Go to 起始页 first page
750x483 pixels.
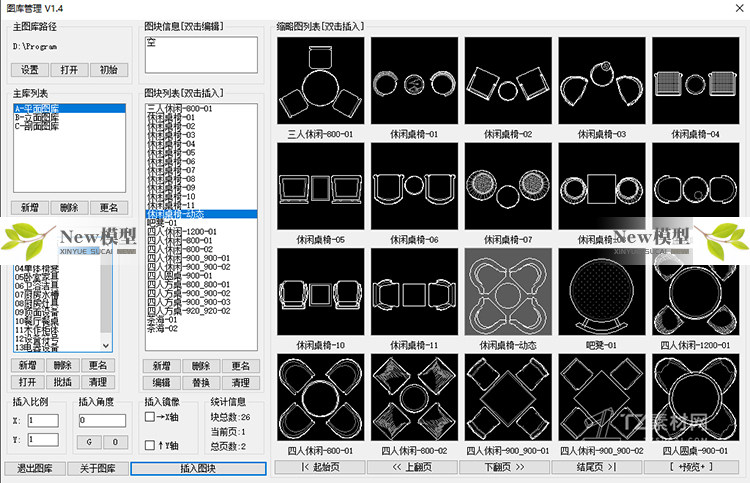point(320,467)
